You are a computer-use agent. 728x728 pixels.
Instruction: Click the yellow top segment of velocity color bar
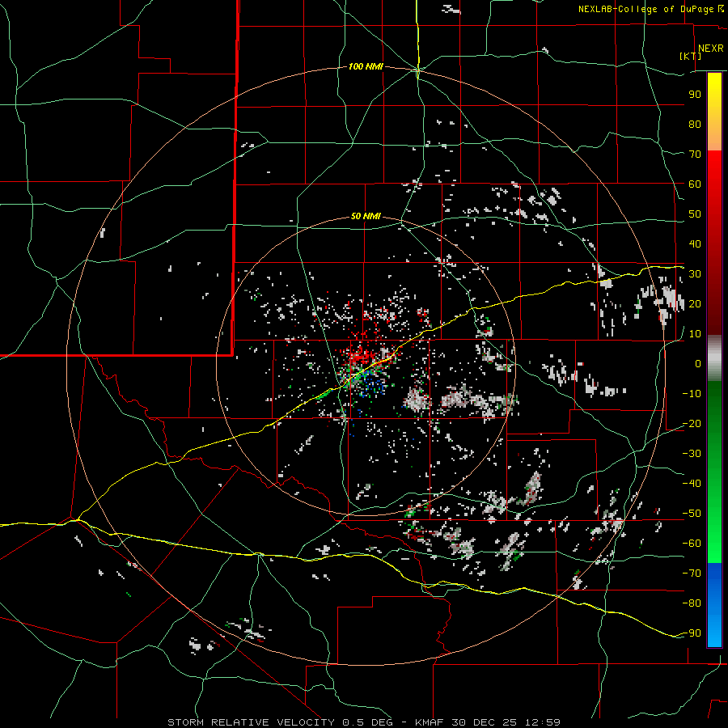coord(714,112)
